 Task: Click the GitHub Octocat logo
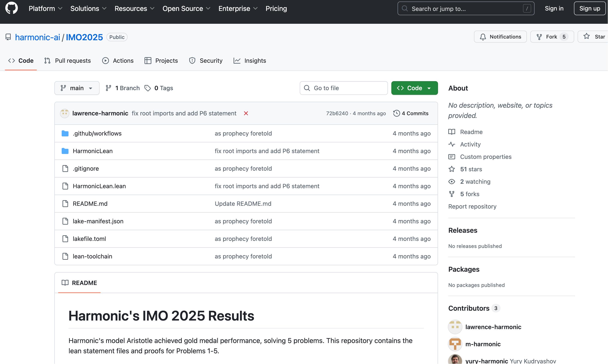coord(12,8)
